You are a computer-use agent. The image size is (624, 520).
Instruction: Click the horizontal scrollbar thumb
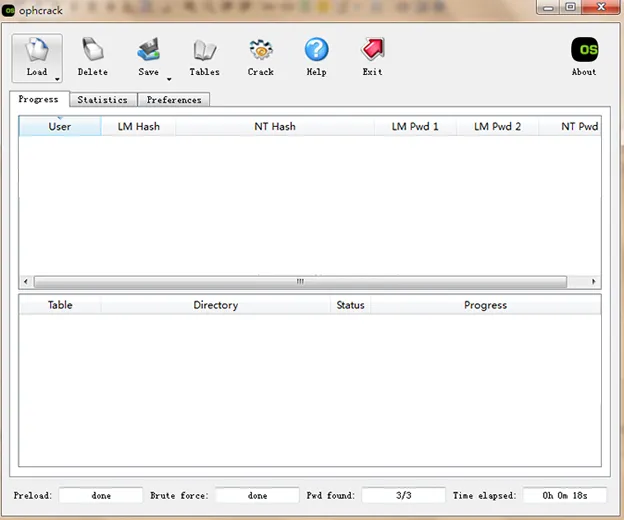(x=300, y=282)
